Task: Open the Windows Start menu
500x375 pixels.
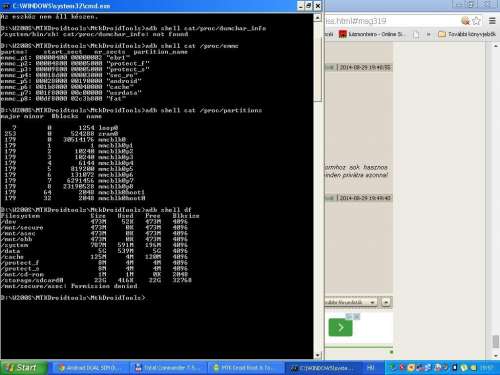Action: [23, 368]
